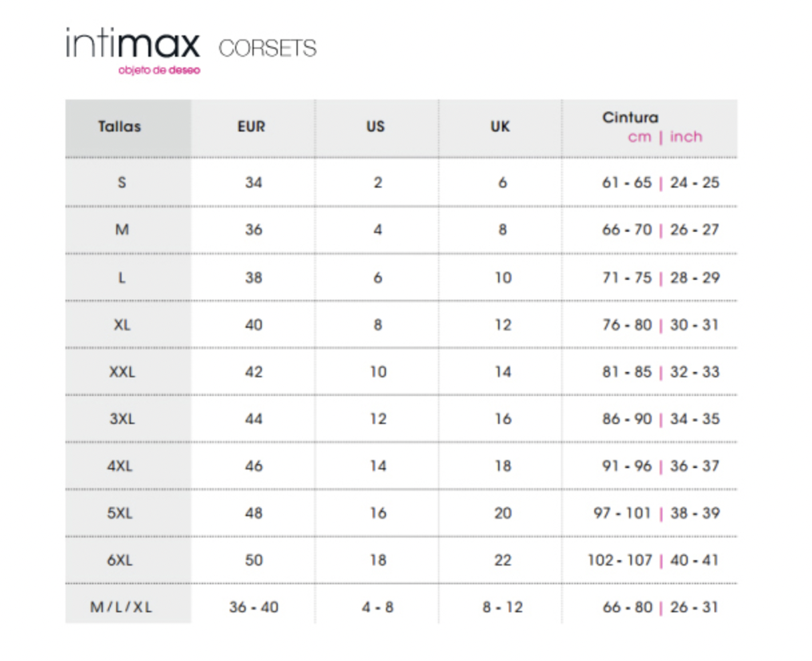Image resolution: width=812 pixels, height=661 pixels.
Task: Select waist measurement 61 - 65 | 24 - 25
Action: point(660,183)
